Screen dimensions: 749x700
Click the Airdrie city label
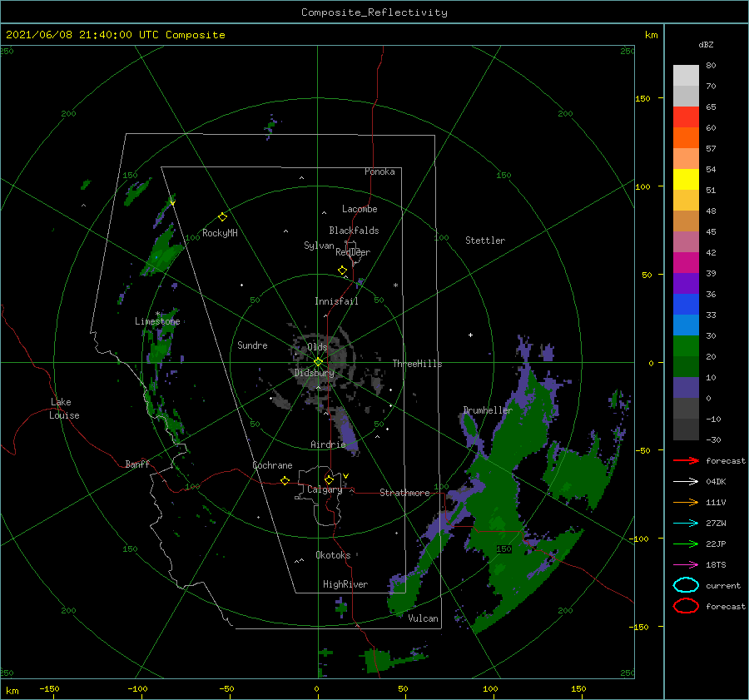328,444
